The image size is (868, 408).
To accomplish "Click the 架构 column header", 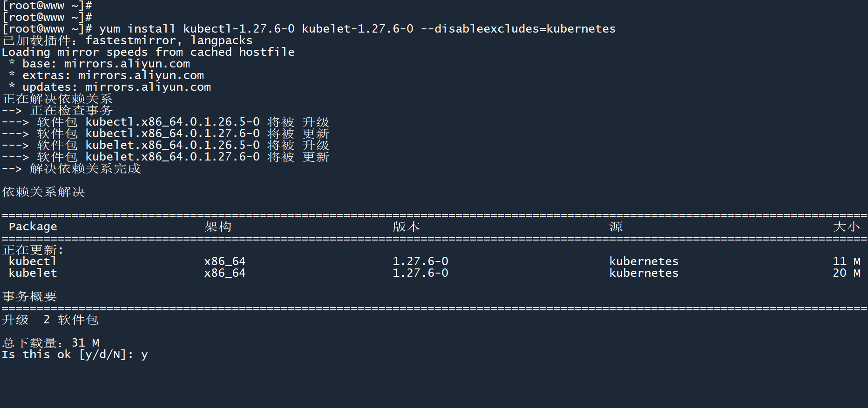I will pos(217,227).
